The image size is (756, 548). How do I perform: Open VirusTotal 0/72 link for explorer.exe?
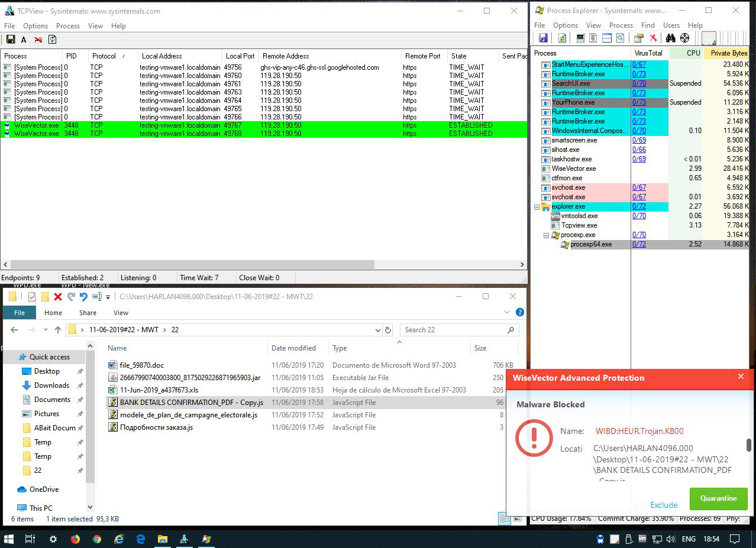639,206
